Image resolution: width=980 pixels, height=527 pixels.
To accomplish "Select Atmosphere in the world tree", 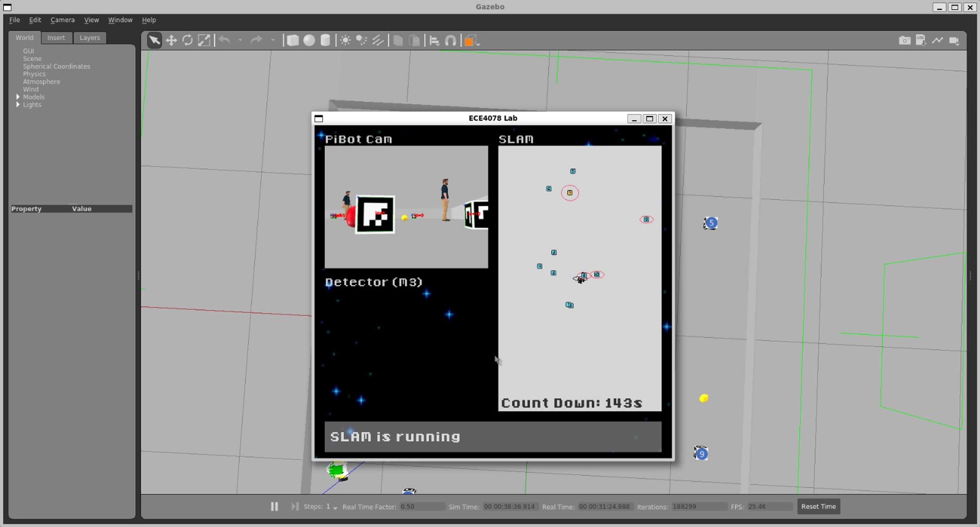I will [x=41, y=81].
